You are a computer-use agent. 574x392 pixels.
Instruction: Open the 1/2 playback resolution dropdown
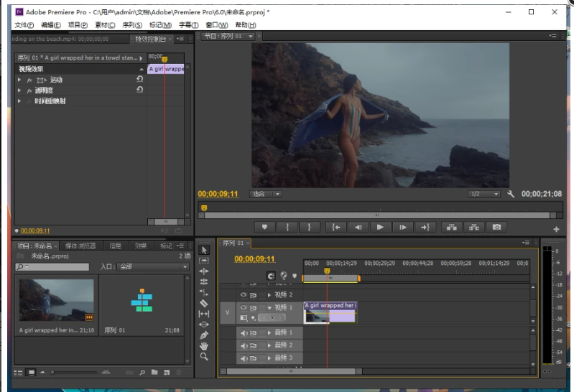484,194
